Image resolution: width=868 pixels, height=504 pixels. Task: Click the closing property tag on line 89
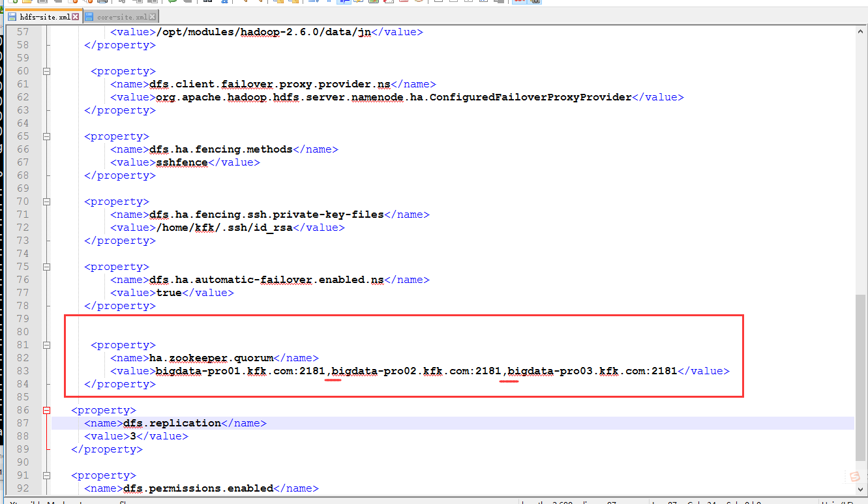point(107,449)
